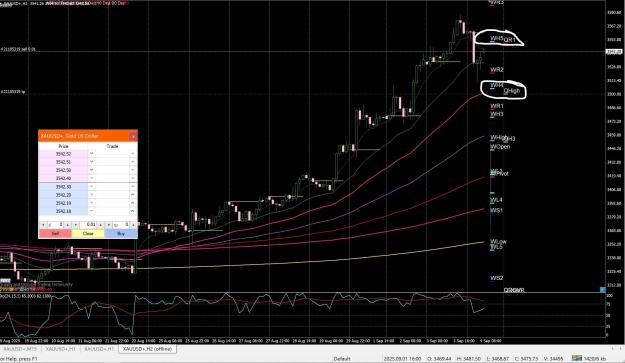Click the WH4 pivot level label
Viewport: 625px width, 363px height.
pyautogui.click(x=497, y=85)
